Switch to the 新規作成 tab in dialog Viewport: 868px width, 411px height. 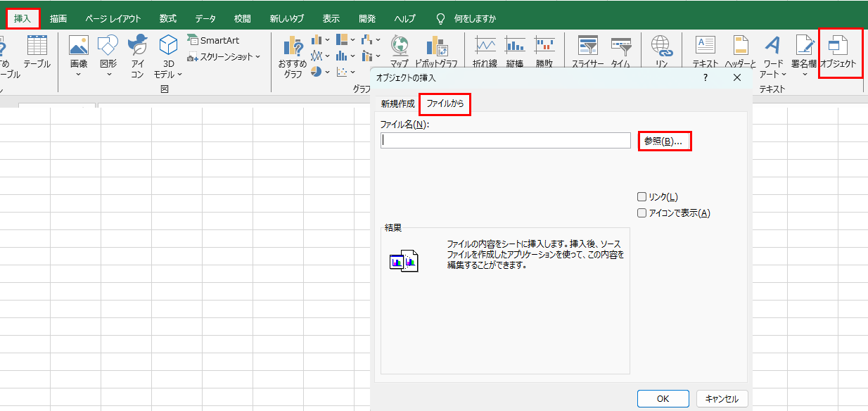397,103
